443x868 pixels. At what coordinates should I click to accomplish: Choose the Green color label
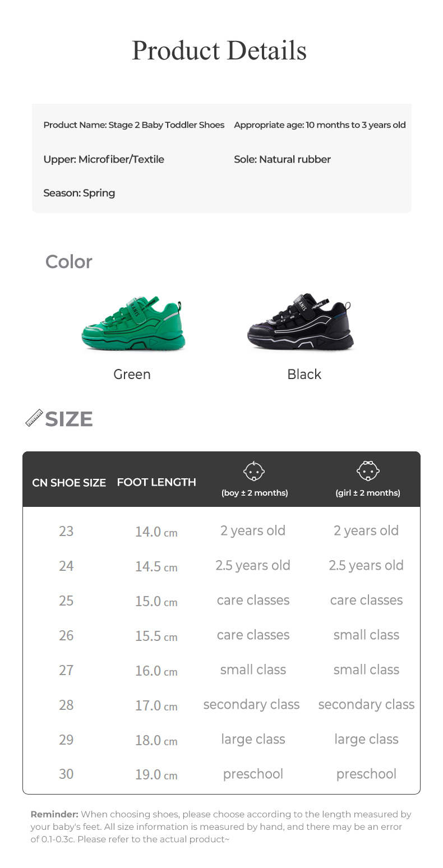click(x=132, y=374)
